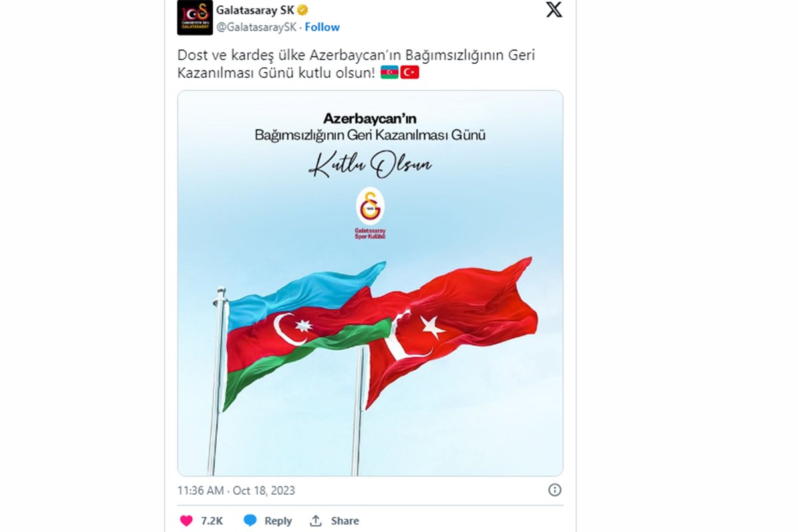Open the Galatasaray SK display name

[255, 10]
